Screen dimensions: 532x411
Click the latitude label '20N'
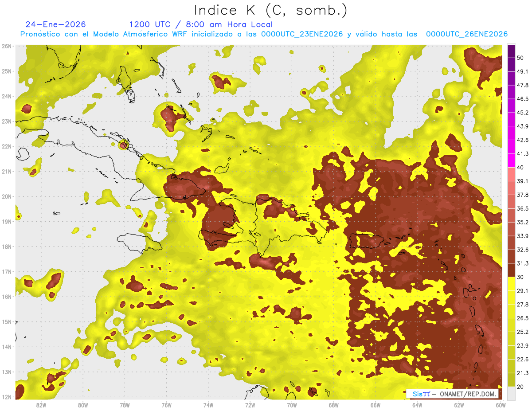click(x=7, y=196)
